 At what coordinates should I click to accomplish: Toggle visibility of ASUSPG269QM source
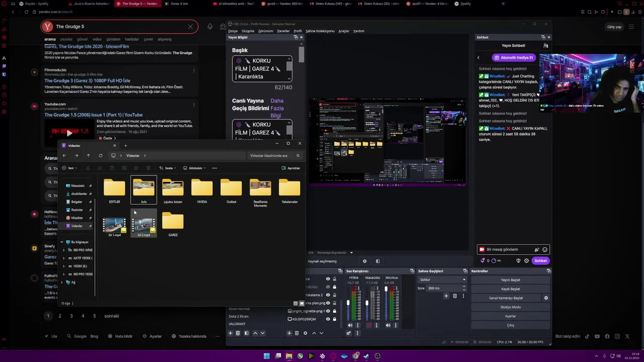tap(328, 319)
